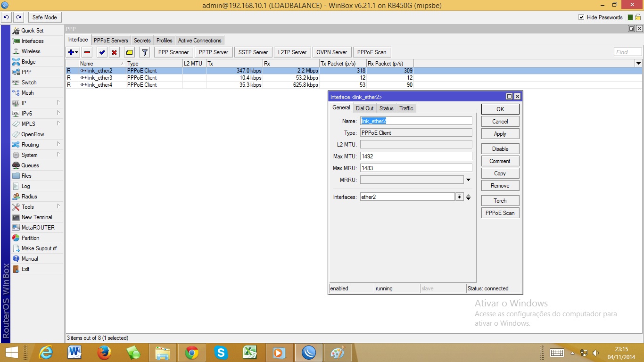
Task: Launch New Terminal
Action: tap(37, 217)
